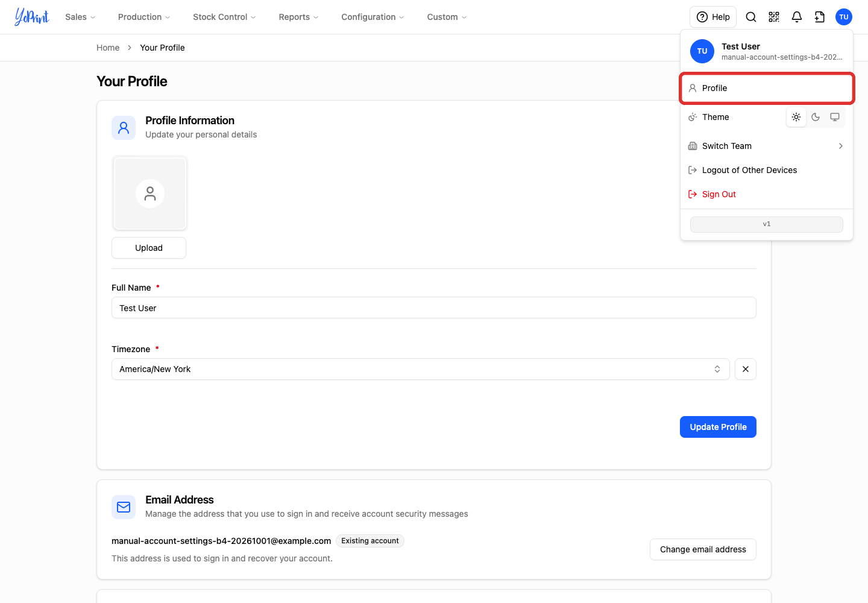Open the Reports menu
Viewport: 868px width, 603px height.
[x=298, y=17]
